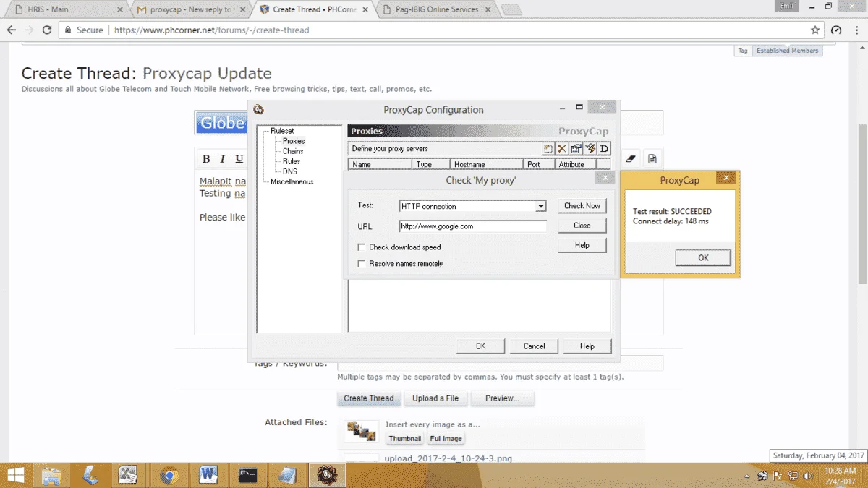Toggle underline formatting in thread editor
868x488 pixels.
[239, 159]
